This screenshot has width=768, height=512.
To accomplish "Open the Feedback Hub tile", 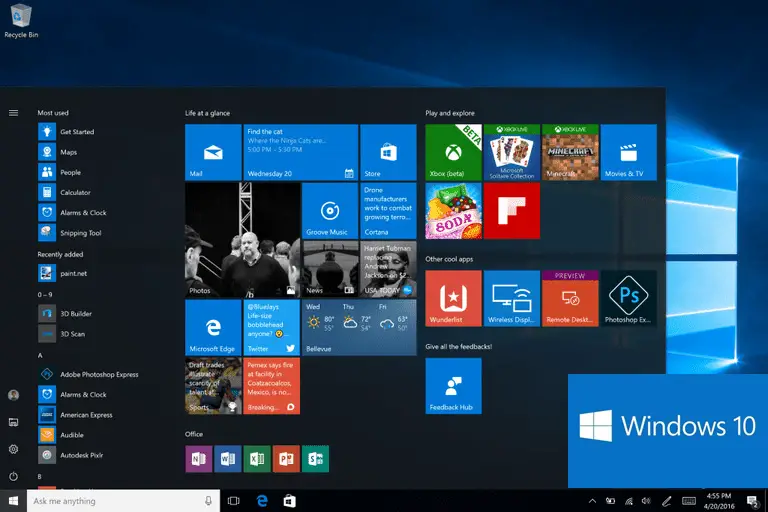I will coord(453,385).
